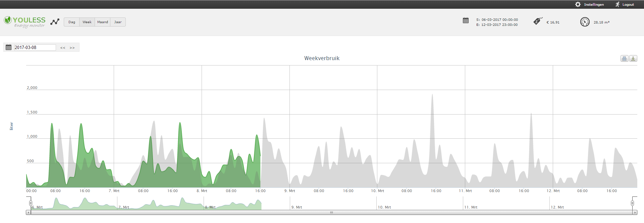The height and width of the screenshot is (223, 644).
Task: Go to next week with >> button
Action: tap(72, 48)
